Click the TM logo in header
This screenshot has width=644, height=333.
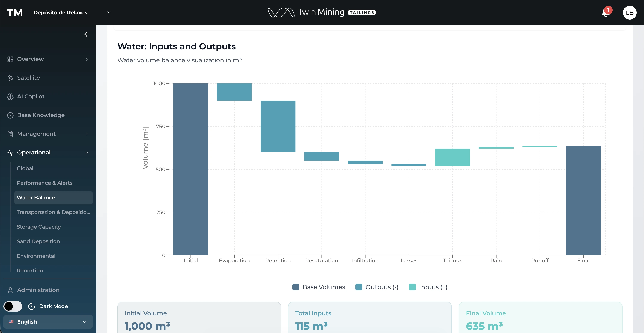point(15,13)
